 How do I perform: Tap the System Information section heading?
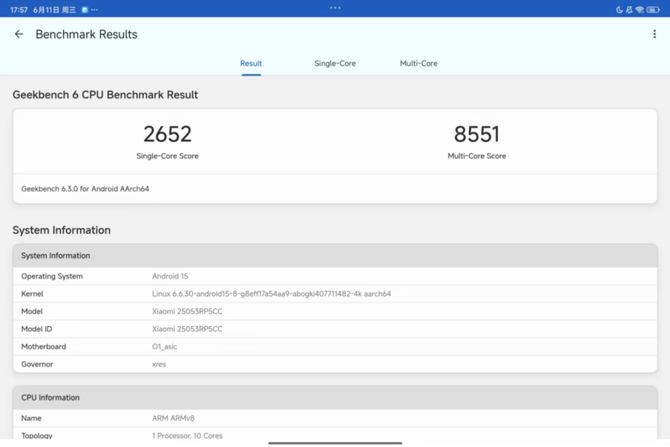coord(62,230)
